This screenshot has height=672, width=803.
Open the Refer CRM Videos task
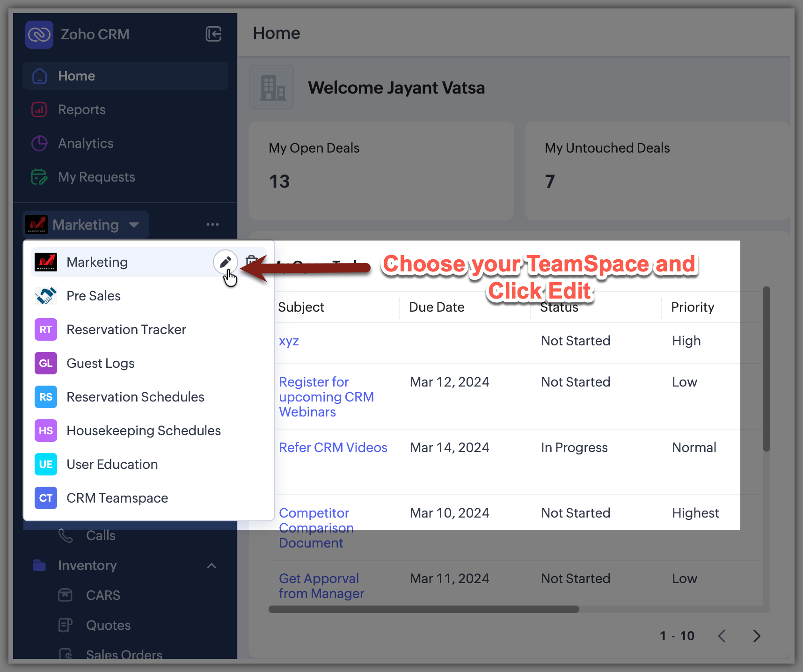point(333,447)
